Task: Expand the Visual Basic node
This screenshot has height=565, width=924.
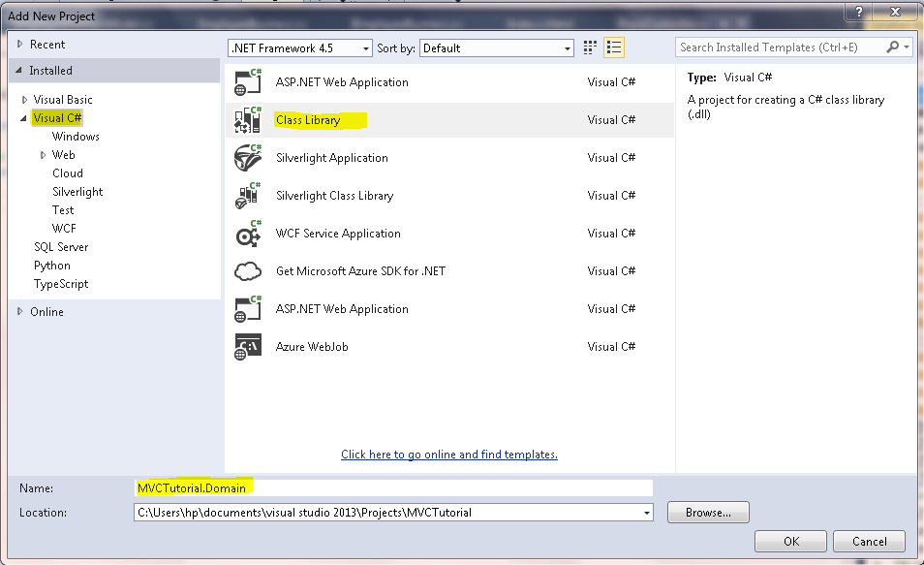Action: point(24,100)
